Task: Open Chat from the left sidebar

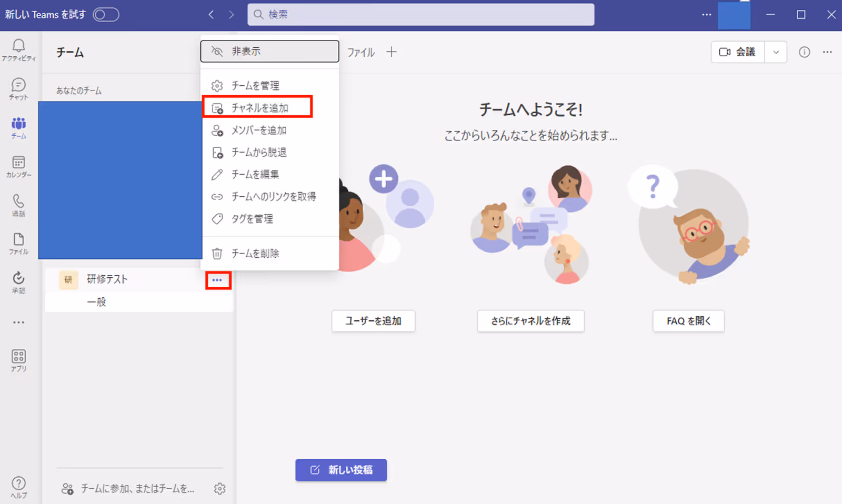Action: [19, 89]
